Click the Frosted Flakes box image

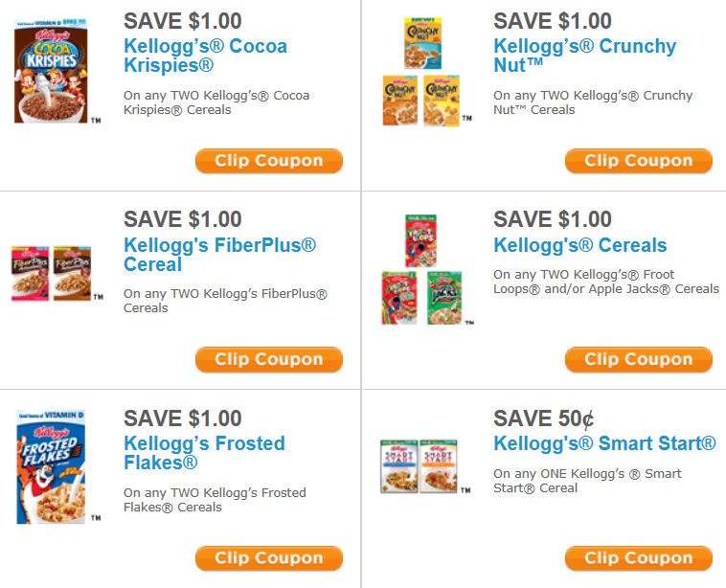51,466
